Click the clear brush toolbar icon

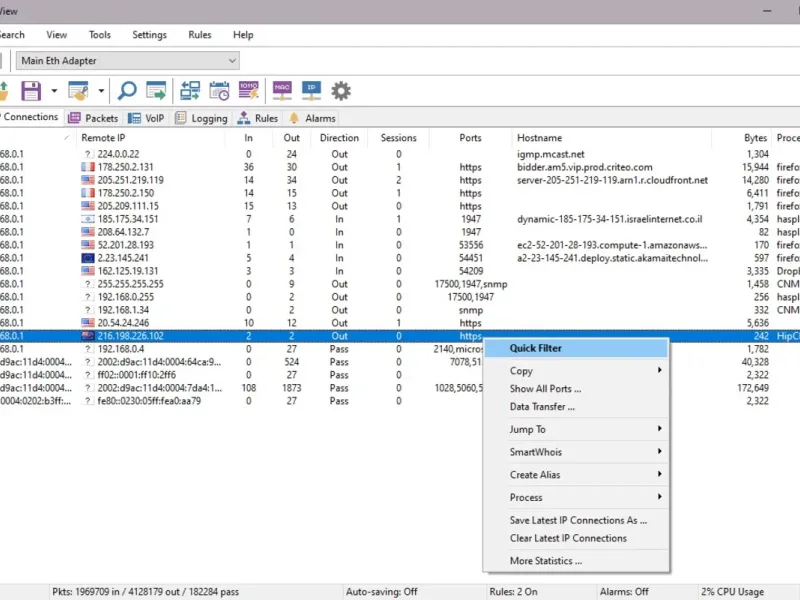click(79, 91)
